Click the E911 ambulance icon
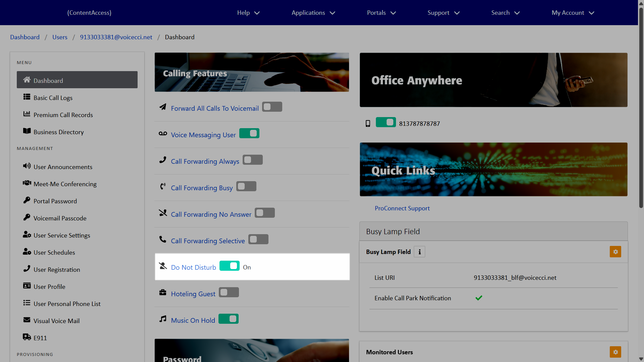The image size is (644, 362). (27, 337)
